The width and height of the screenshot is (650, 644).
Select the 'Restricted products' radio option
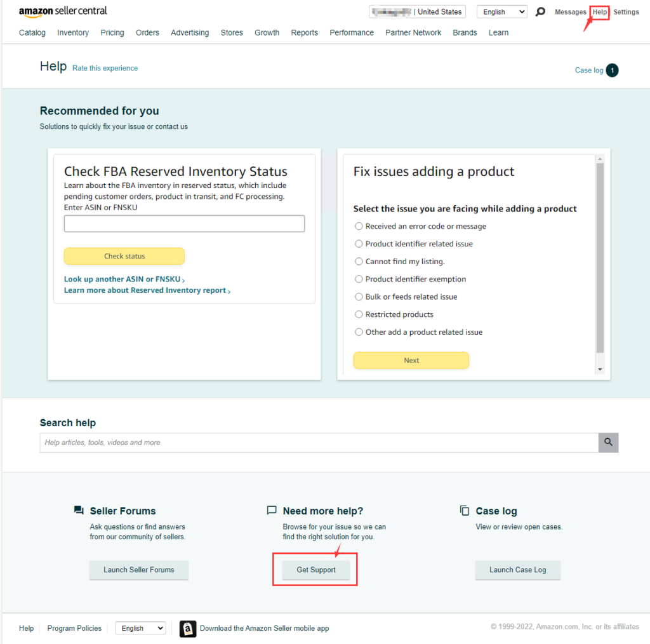359,314
